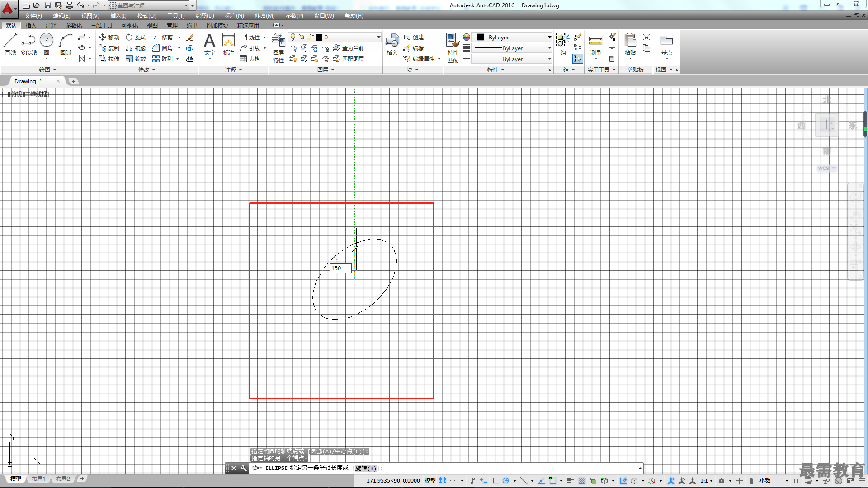Add new drawing tab with plus button
The width and height of the screenshot is (868, 488).
click(x=73, y=81)
